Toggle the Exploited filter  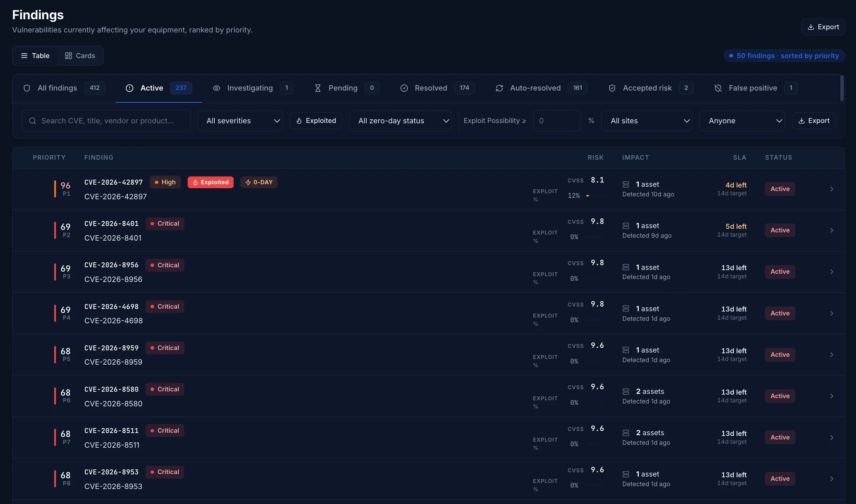coord(316,121)
